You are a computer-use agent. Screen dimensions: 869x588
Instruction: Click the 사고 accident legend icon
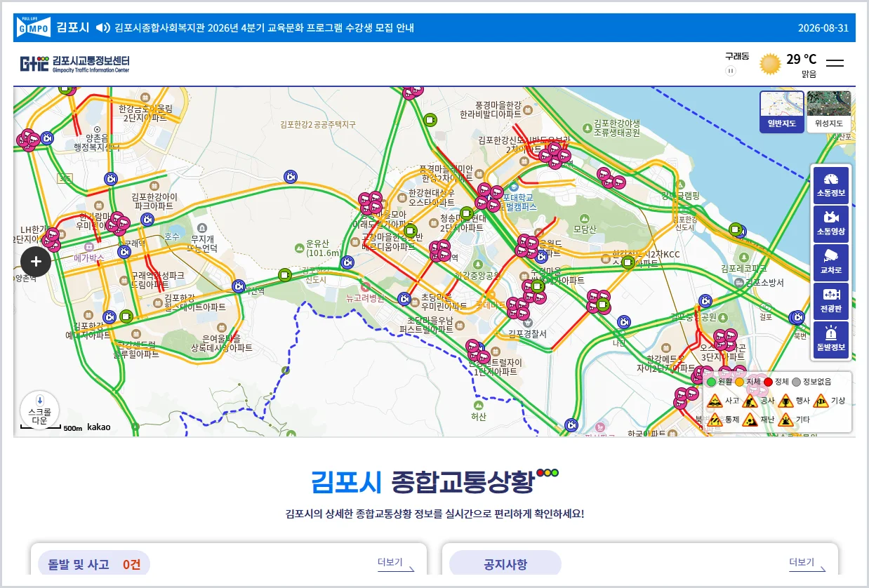(x=715, y=401)
